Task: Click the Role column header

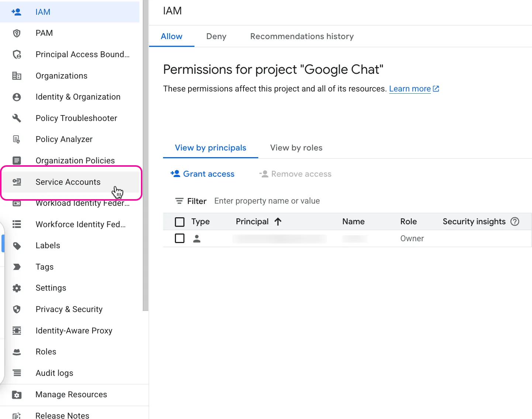Action: pos(408,221)
